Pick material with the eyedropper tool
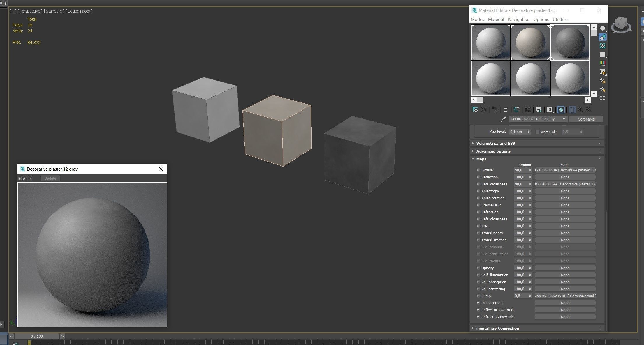 [x=503, y=119]
